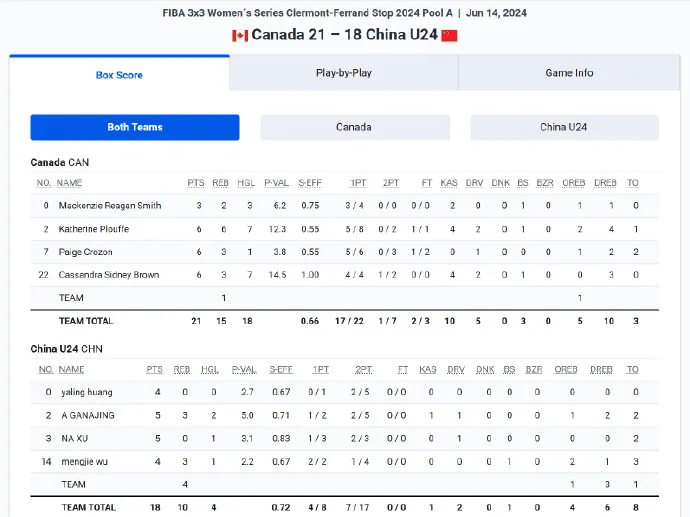Click China table DREB column header
Screen dimensions: 690x517
[601, 370]
